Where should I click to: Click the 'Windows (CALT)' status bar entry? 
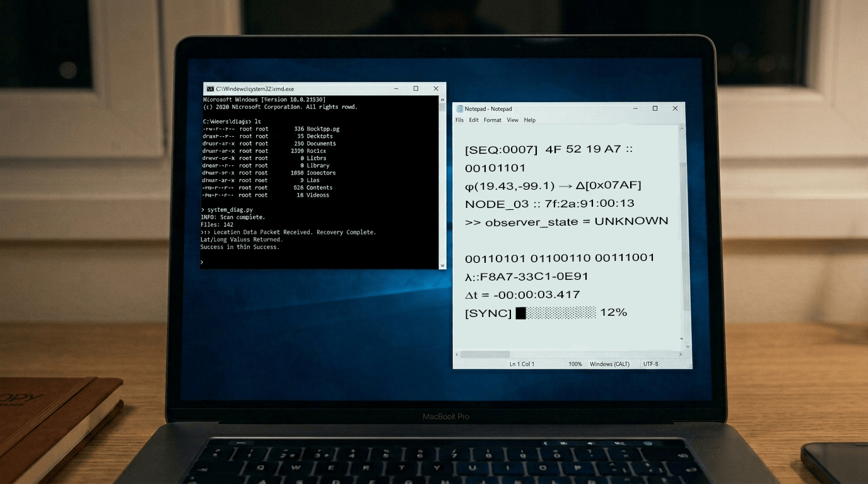point(609,364)
